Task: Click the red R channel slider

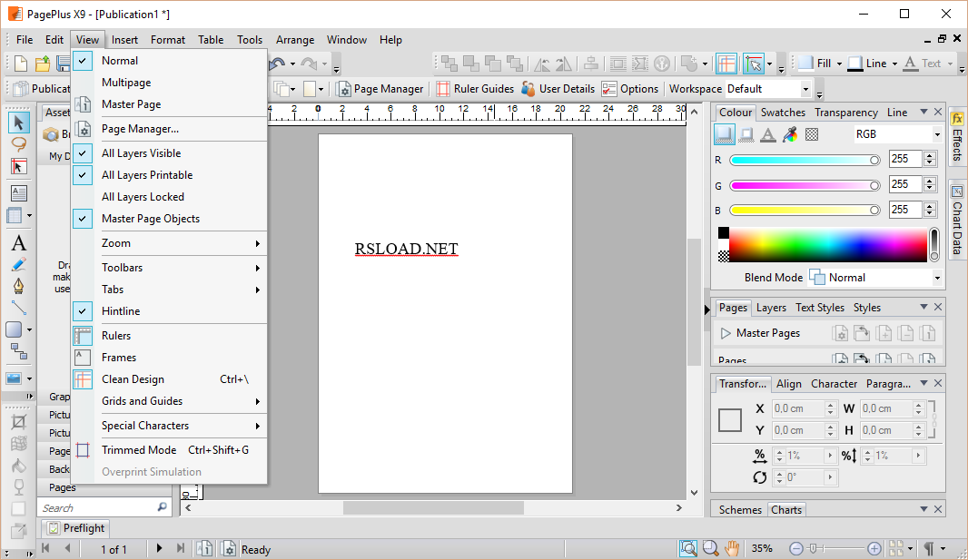Action: pos(804,160)
